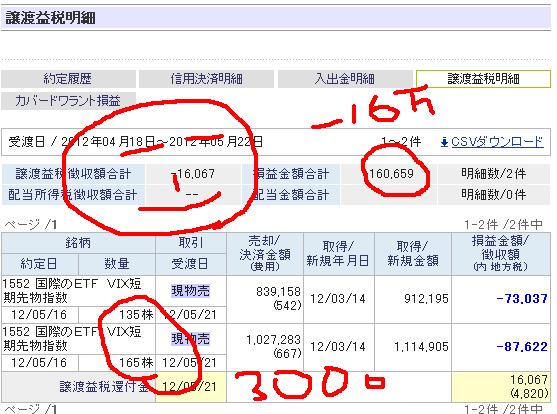Switch to 信用決済明細 tab

pos(206,79)
